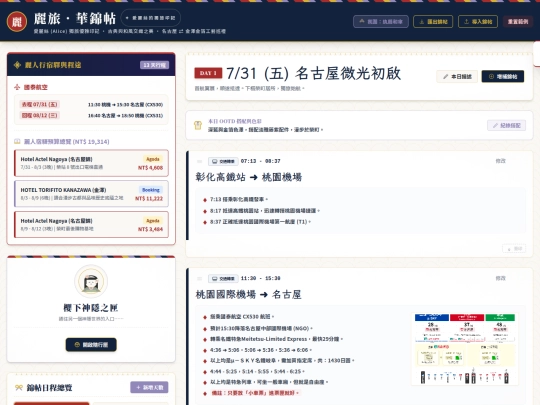Open the Meitetsu train timetable thumbnail image
The width and height of the screenshot is (540, 405).
click(x=465, y=349)
